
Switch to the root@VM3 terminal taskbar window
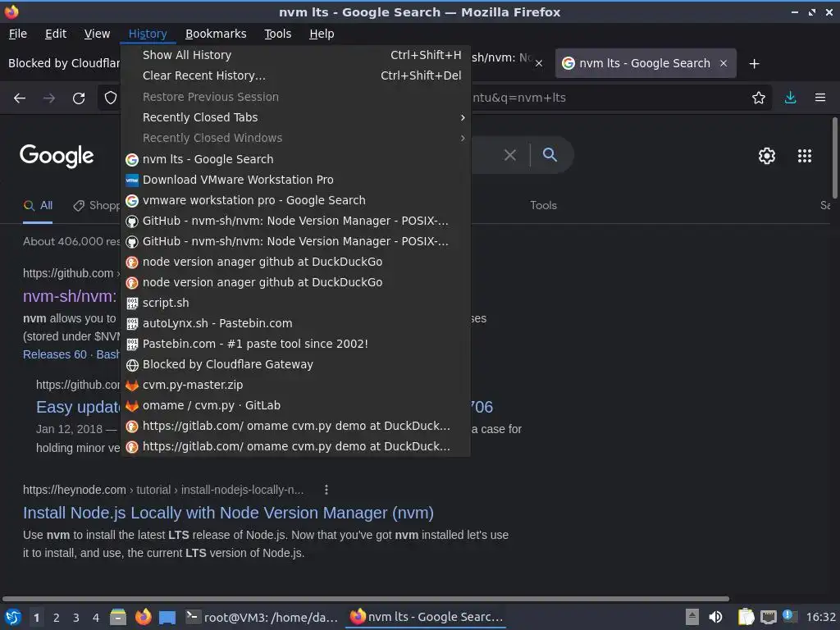tap(262, 617)
